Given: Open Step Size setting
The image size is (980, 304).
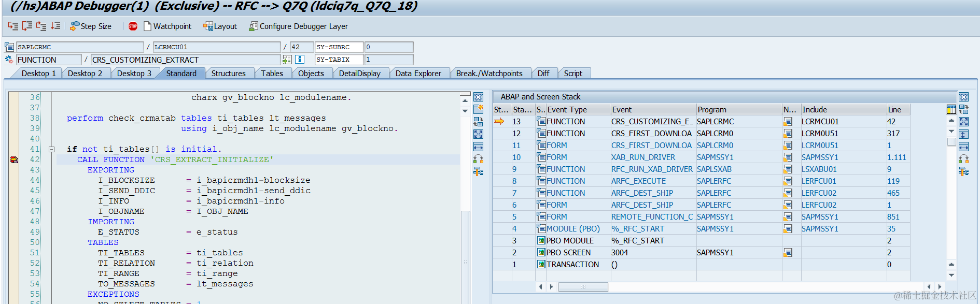Looking at the screenshot, I should pyautogui.click(x=91, y=26).
